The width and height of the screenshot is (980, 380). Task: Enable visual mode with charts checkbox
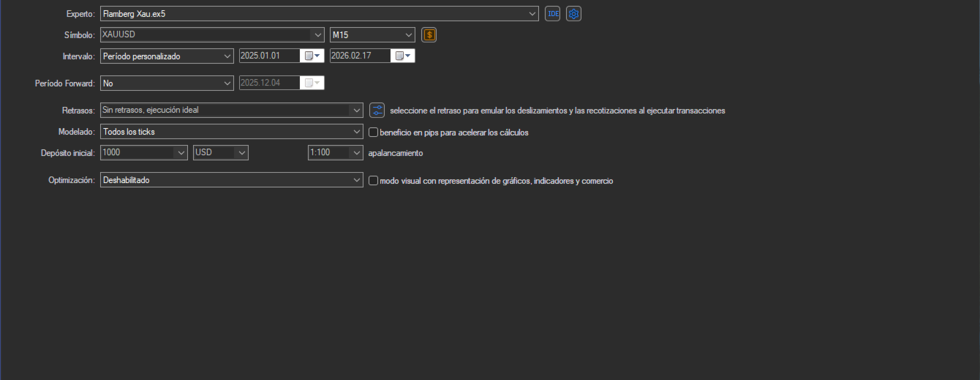373,180
